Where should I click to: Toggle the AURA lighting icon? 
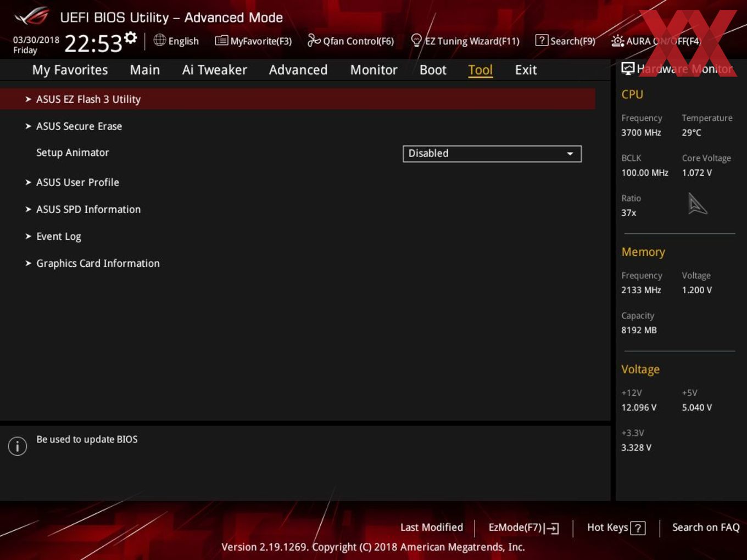pos(617,41)
